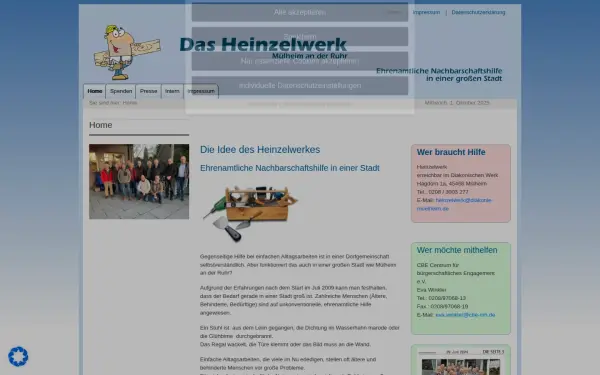Screen dimensions: 600x375
Task: Click subheading 'Ehrenamtliche Nachbarschaftshilfe in einer Stadt'
Action: point(290,168)
